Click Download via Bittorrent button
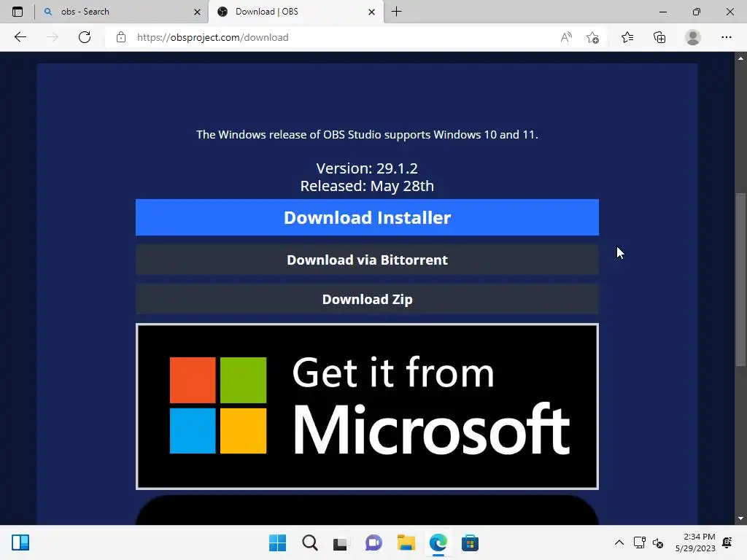The height and width of the screenshot is (560, 747). pyautogui.click(x=367, y=260)
